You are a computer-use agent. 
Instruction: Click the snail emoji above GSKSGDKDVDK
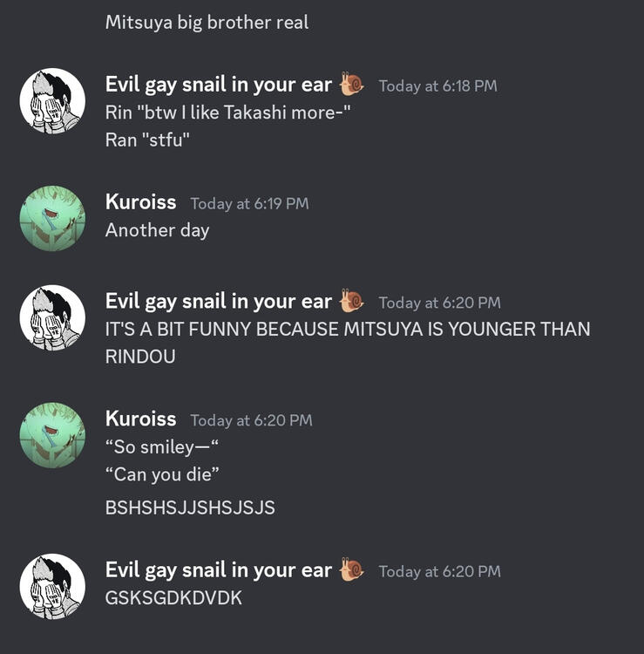[x=351, y=569]
